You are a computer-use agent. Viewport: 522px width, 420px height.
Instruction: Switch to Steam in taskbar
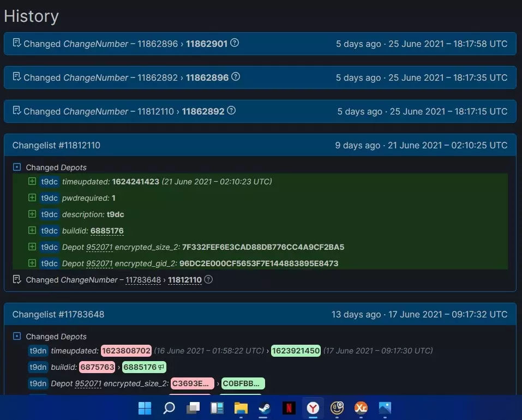[265, 407]
